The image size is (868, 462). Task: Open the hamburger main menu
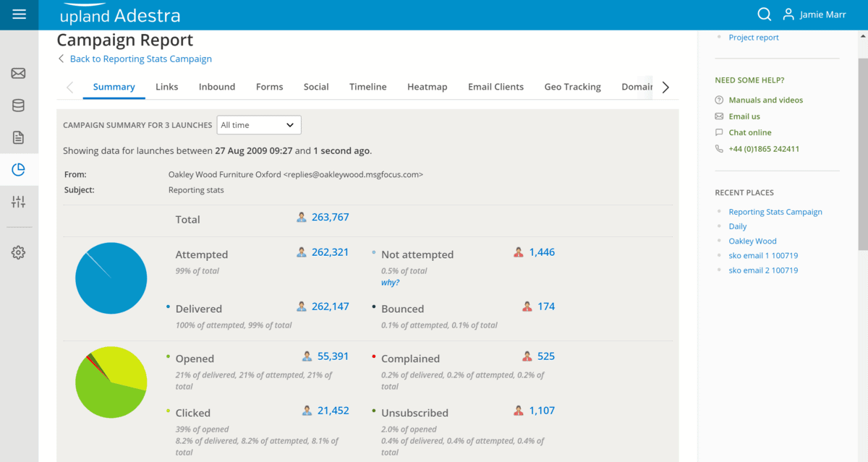pyautogui.click(x=20, y=14)
